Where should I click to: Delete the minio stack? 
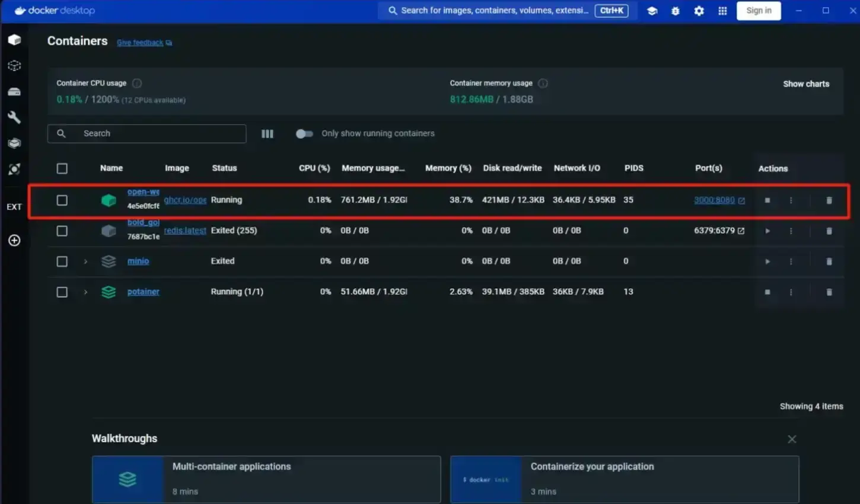[829, 261]
